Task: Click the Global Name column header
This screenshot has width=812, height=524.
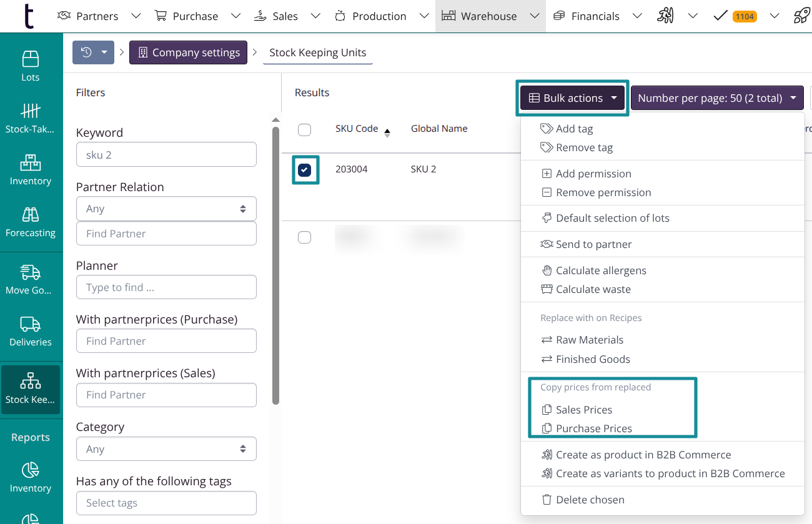Action: pos(439,129)
